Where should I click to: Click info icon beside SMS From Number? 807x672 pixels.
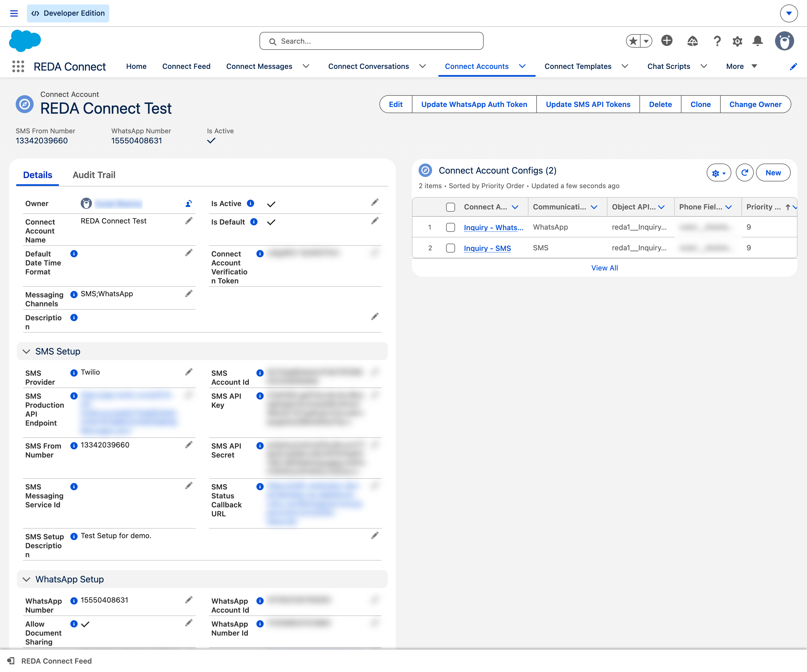74,446
